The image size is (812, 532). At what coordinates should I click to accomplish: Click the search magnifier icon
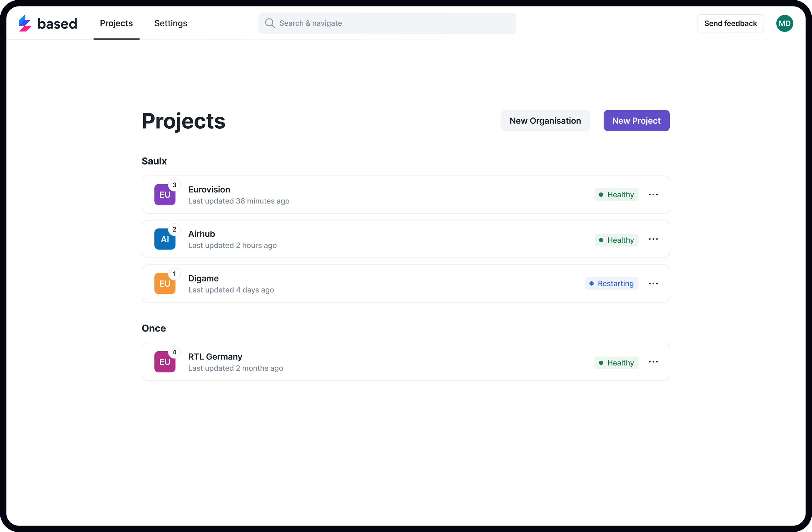coord(270,23)
